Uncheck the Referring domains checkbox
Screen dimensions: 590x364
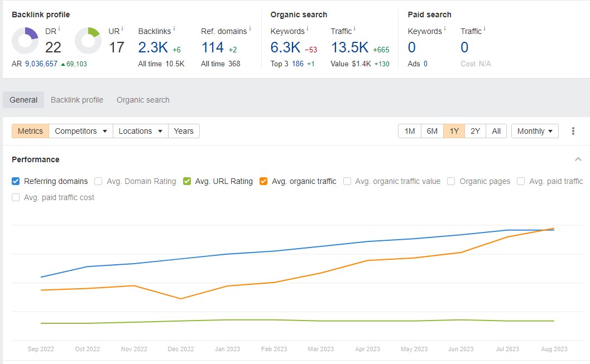click(x=16, y=181)
